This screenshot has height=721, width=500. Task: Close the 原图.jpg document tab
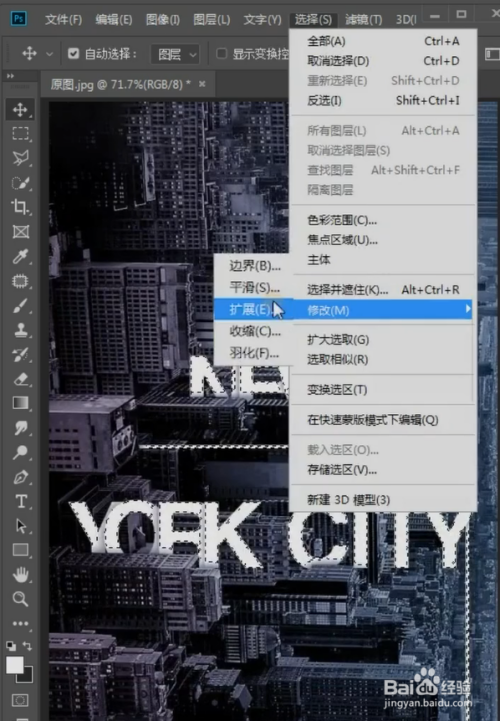click(202, 84)
